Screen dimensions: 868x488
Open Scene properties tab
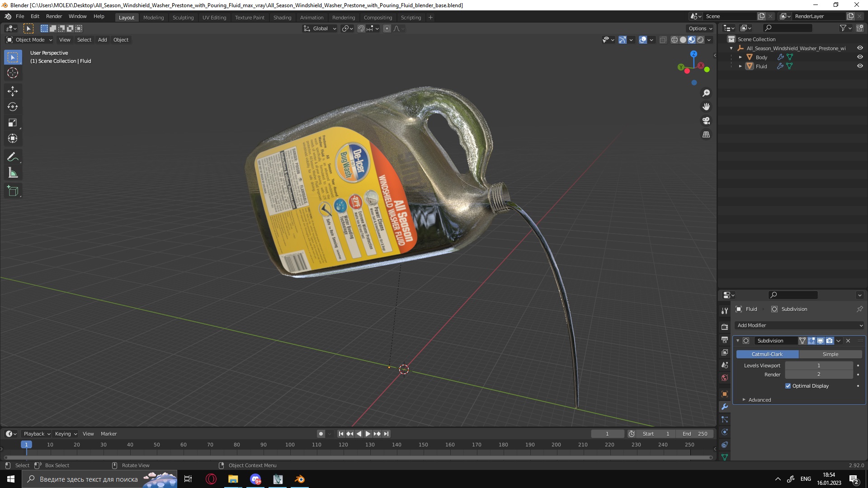725,365
